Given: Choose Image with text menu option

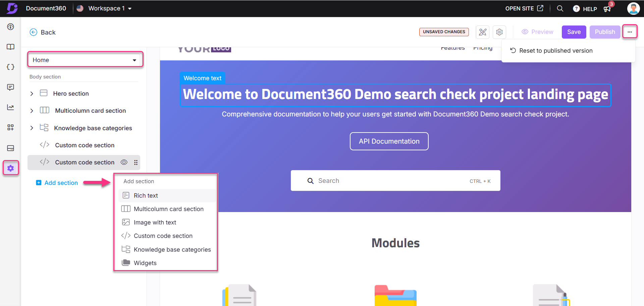Looking at the screenshot, I should [167, 222].
